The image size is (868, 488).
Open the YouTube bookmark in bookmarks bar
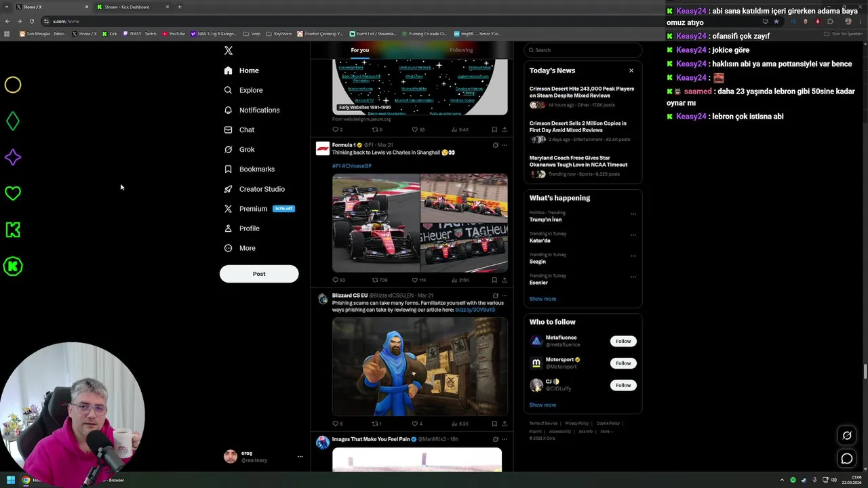pyautogui.click(x=174, y=33)
